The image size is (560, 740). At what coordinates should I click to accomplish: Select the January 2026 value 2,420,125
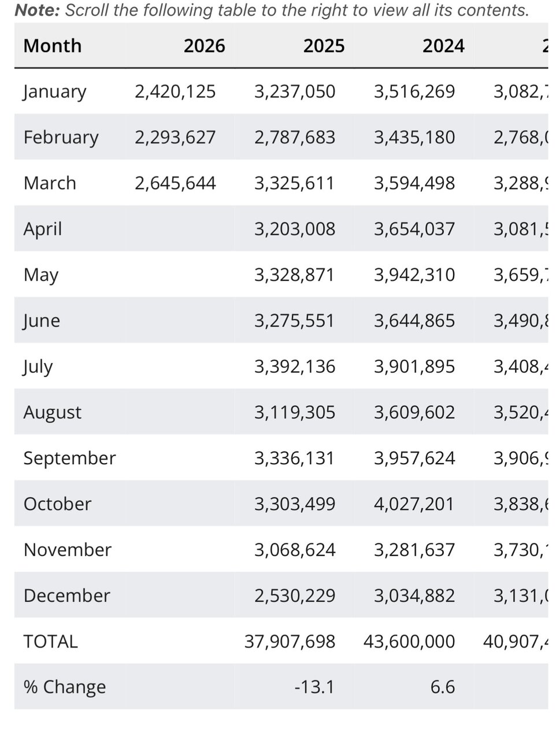click(x=175, y=91)
